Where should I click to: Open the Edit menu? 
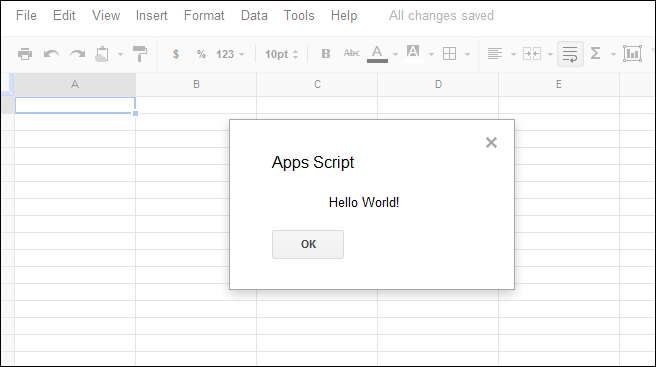pos(64,15)
